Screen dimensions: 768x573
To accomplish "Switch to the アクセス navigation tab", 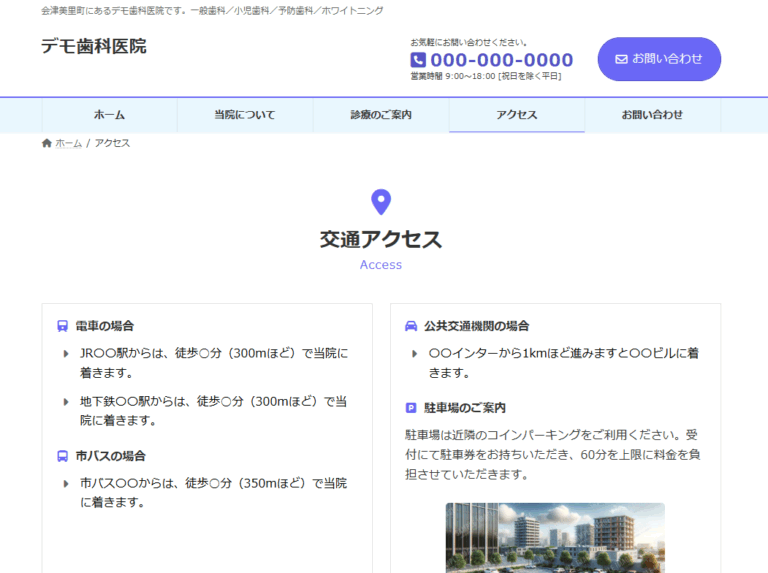I will point(517,115).
